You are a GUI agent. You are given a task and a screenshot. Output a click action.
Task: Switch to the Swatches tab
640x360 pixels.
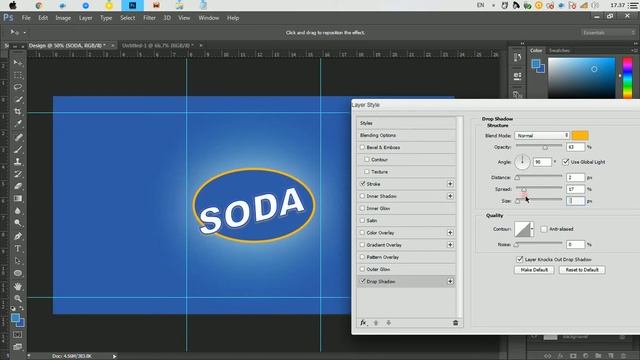(x=559, y=51)
